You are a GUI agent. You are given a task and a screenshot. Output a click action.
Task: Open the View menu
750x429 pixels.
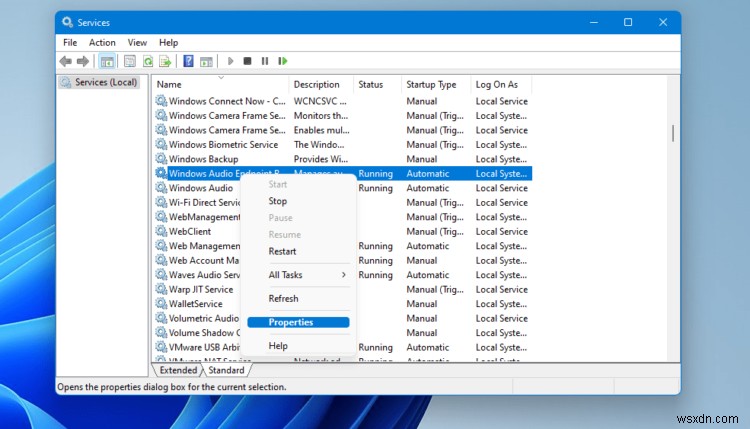[137, 43]
